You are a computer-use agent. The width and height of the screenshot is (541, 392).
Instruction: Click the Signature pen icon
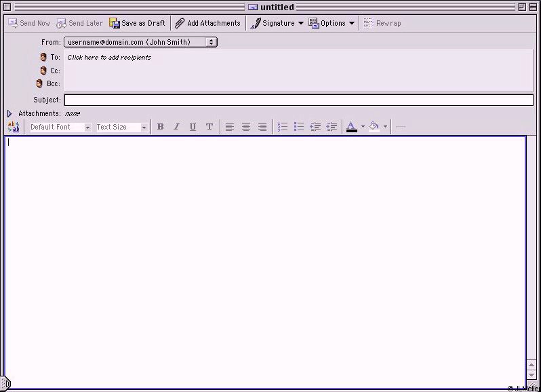(x=256, y=23)
